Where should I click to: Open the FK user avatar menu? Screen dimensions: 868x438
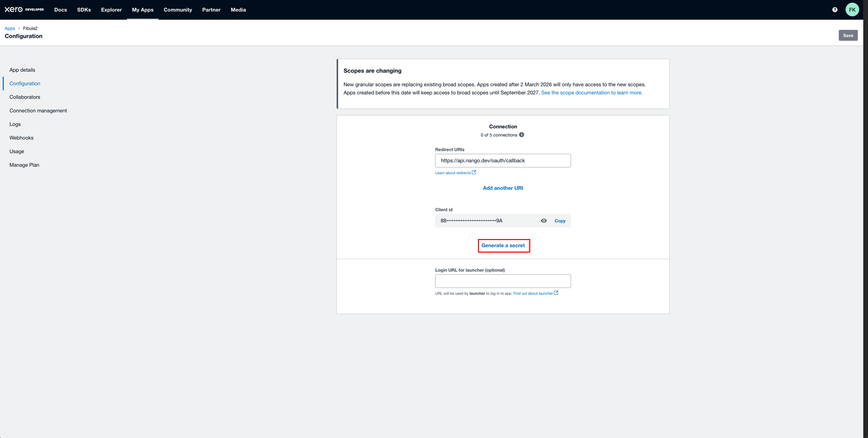click(x=852, y=10)
